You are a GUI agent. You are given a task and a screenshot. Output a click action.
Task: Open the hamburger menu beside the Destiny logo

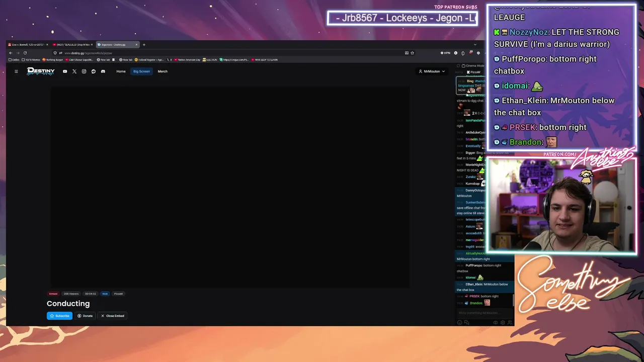tap(16, 71)
